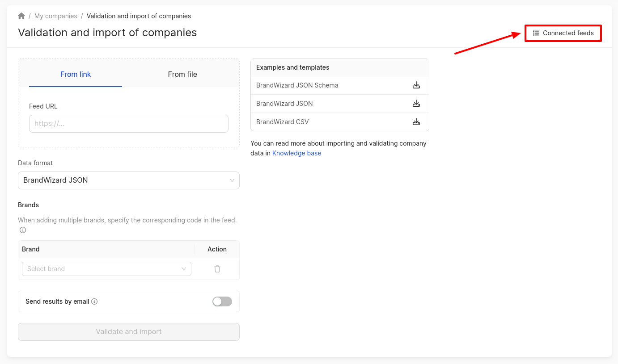Click the Validation and import of companies breadcrumb
618x364 pixels.
[x=139, y=16]
